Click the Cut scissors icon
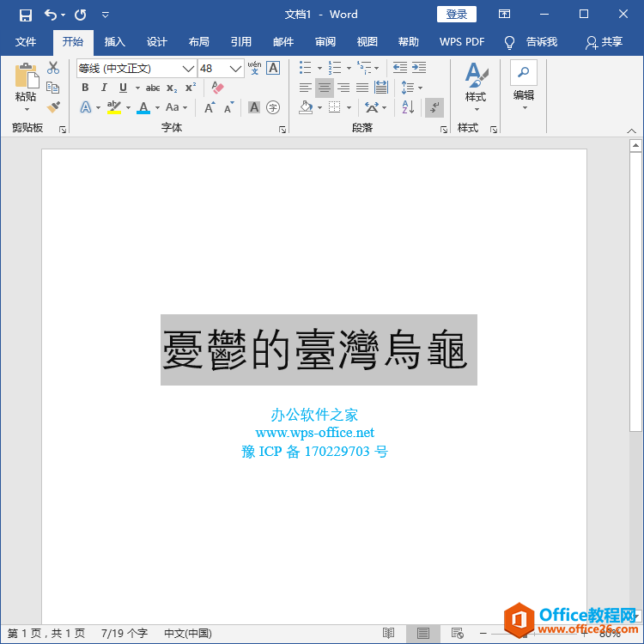The image size is (644, 644). click(53, 68)
